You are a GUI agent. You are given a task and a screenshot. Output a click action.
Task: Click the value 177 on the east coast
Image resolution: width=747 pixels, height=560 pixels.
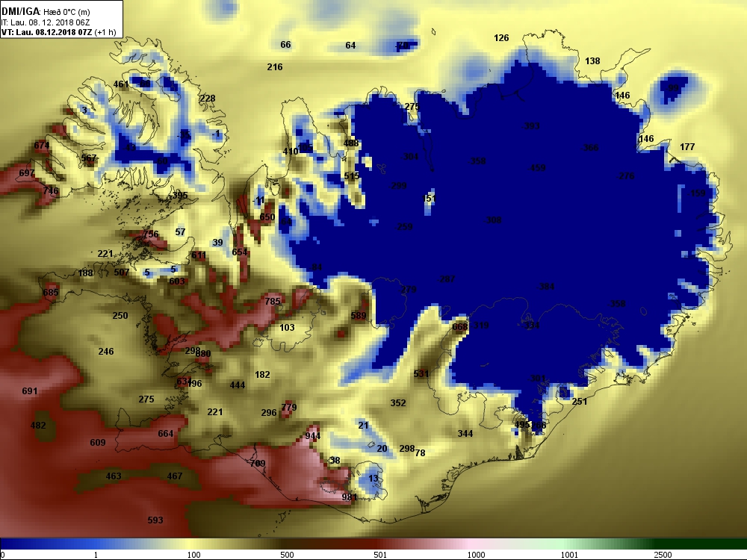[687, 146]
